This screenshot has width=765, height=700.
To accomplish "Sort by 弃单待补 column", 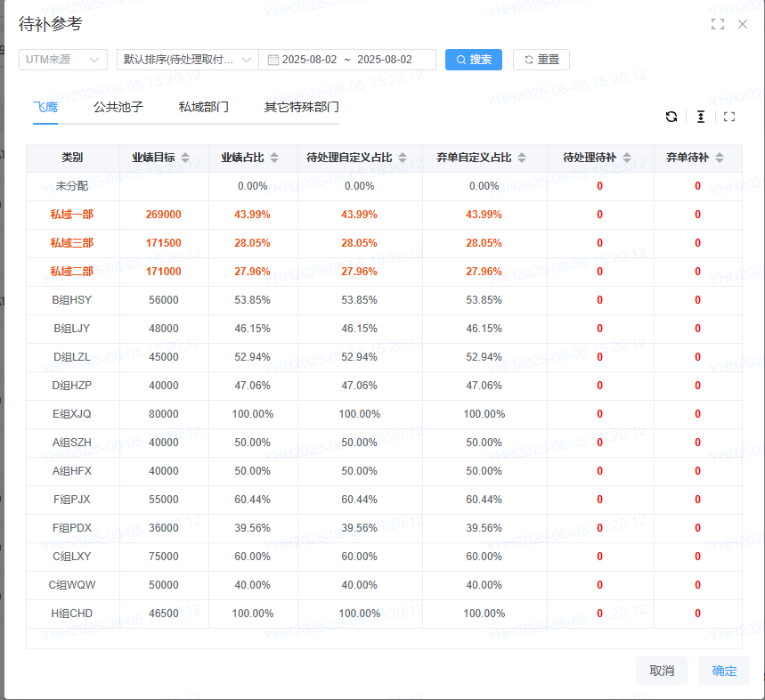I will (x=720, y=158).
